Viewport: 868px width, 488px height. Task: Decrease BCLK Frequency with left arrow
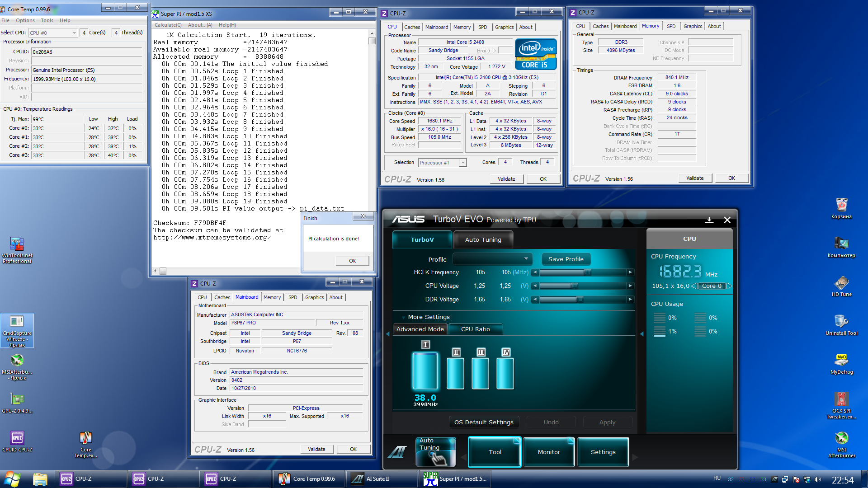[535, 272]
